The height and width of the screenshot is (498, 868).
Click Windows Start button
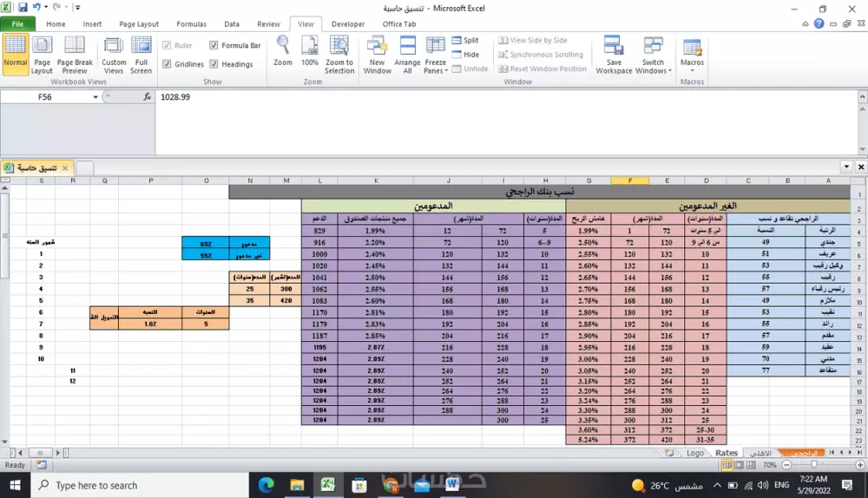coord(15,485)
